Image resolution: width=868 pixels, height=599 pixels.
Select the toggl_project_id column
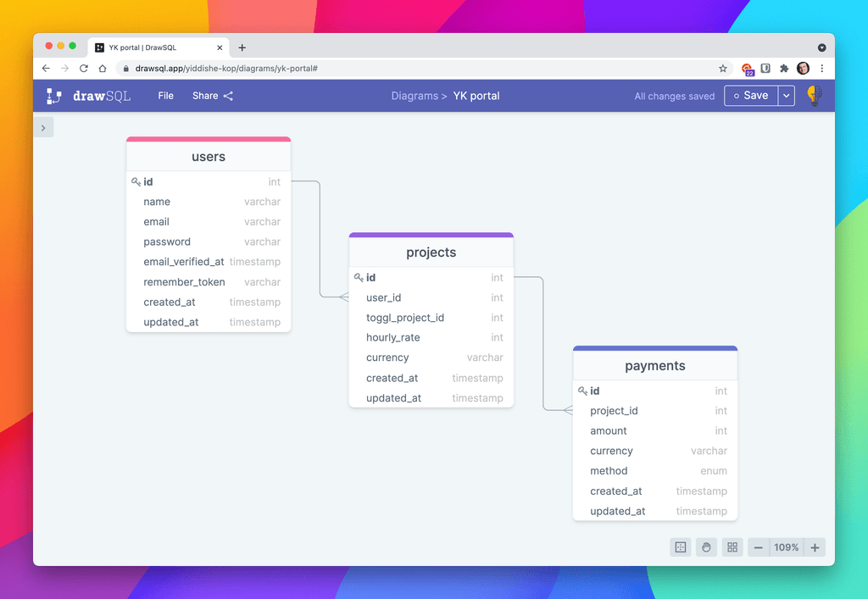pos(431,318)
